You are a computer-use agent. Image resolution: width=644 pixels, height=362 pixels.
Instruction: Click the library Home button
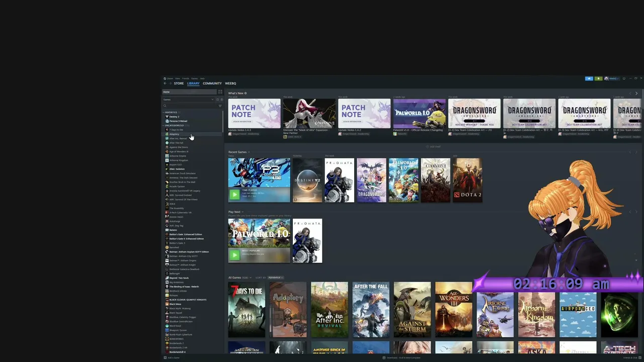189,92
